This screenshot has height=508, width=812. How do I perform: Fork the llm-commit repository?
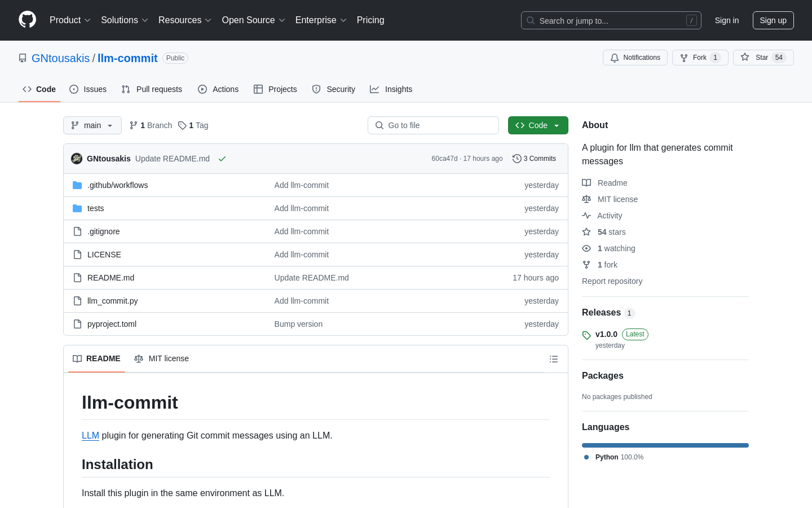tap(700, 58)
